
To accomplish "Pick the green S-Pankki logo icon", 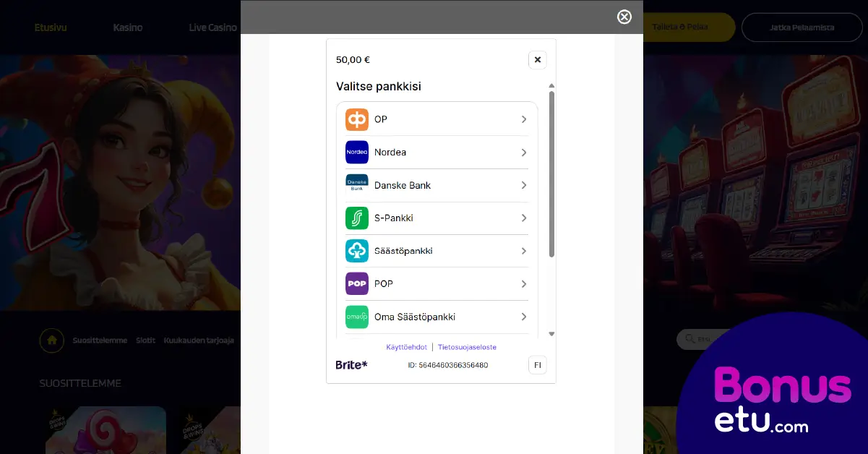I will point(357,218).
